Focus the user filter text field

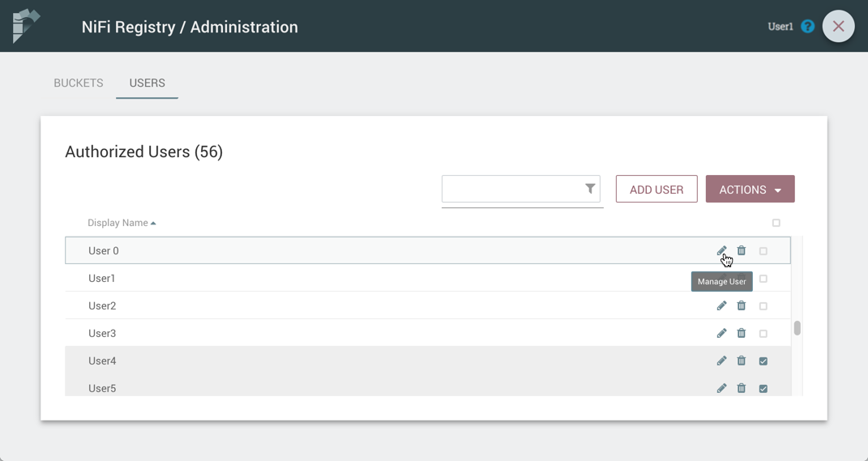click(x=512, y=190)
